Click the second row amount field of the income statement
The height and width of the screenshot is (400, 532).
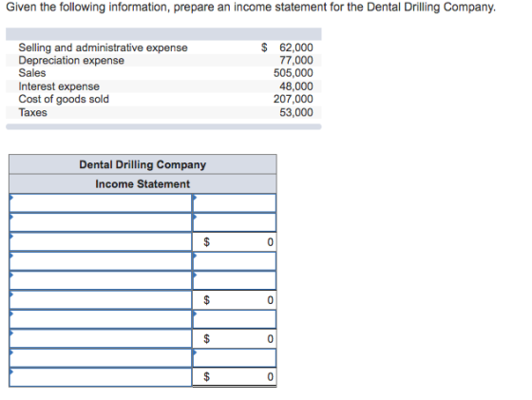coord(235,222)
